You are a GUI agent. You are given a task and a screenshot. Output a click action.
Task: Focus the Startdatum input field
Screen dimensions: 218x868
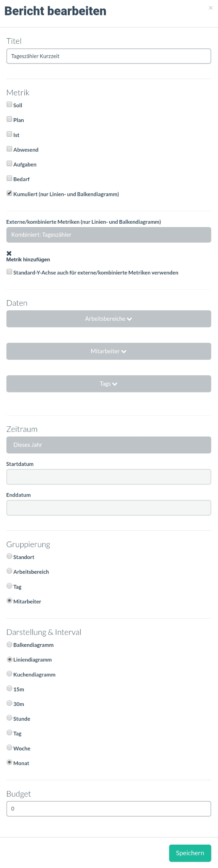click(109, 477)
